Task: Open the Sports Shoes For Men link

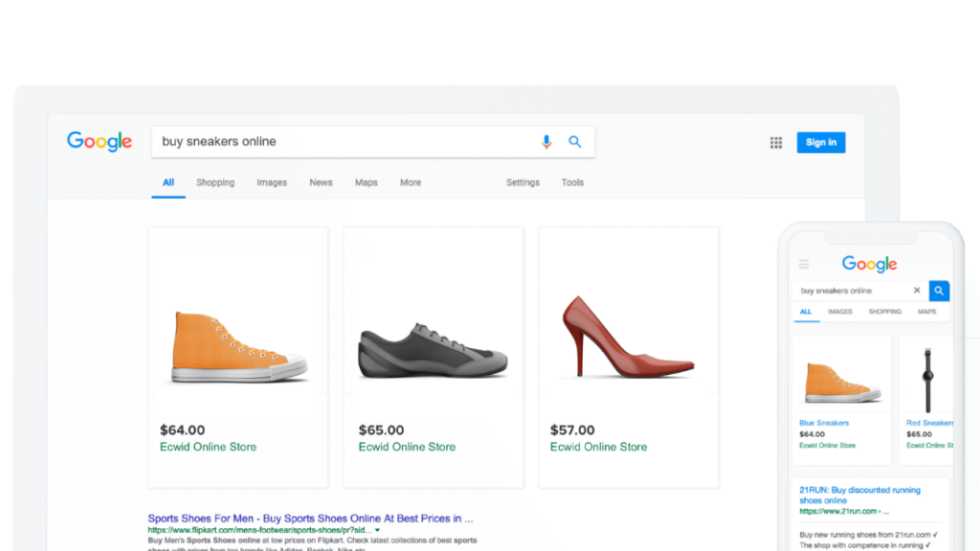Action: pos(310,518)
